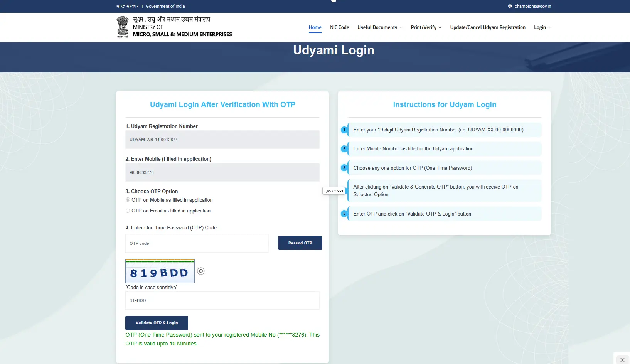The height and width of the screenshot is (364, 630).
Task: Dismiss the popup close button at bottom right
Action: (x=622, y=360)
